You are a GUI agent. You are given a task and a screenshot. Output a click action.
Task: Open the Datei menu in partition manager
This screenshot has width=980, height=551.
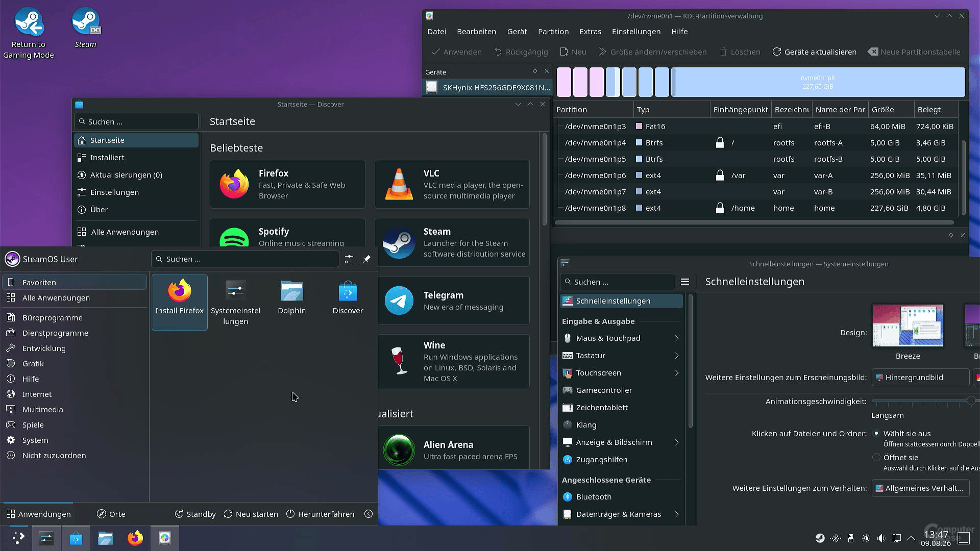click(436, 32)
